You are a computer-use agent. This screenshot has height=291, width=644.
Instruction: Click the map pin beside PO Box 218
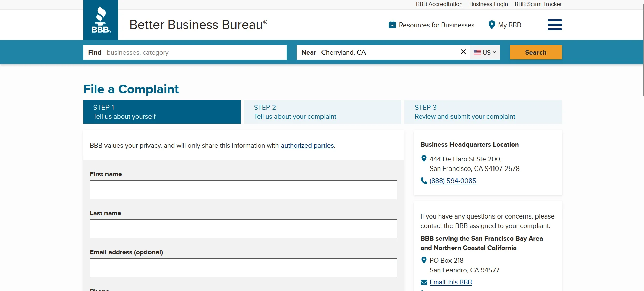(x=424, y=260)
